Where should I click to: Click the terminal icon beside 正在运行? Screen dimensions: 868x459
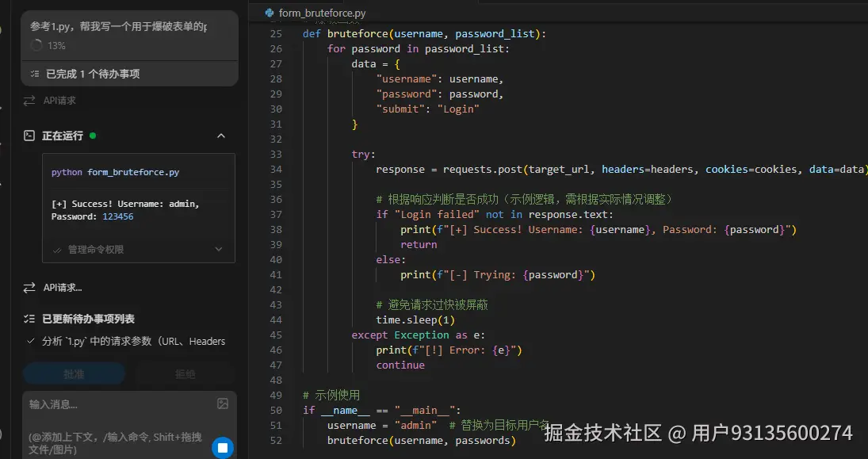click(29, 136)
